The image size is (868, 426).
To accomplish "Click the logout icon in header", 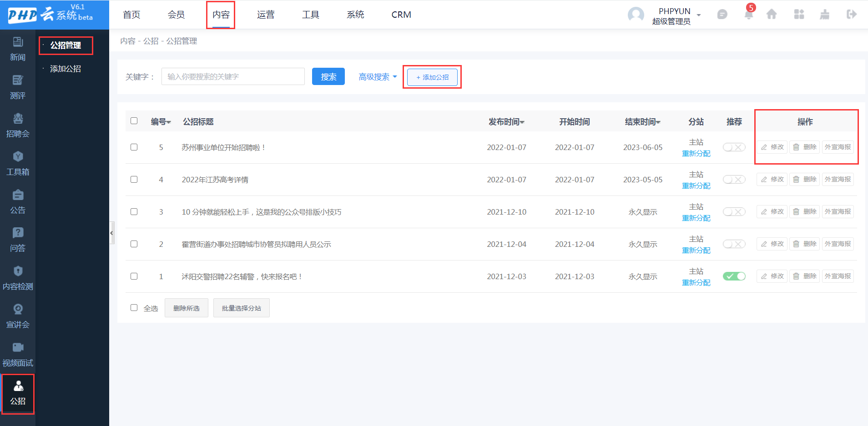I will pos(852,15).
